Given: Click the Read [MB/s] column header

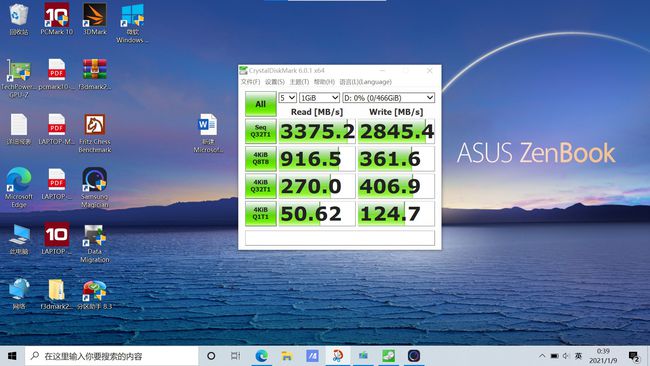Looking at the screenshot, I should point(317,112).
